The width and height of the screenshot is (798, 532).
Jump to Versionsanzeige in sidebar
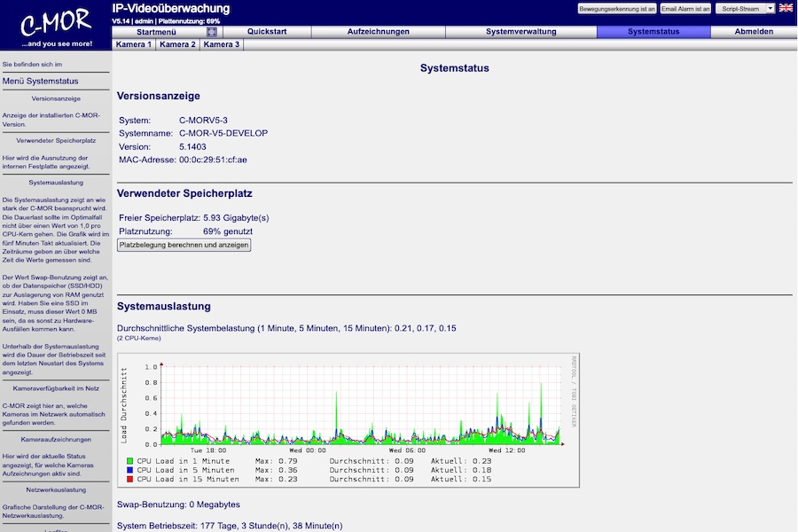(x=56, y=98)
